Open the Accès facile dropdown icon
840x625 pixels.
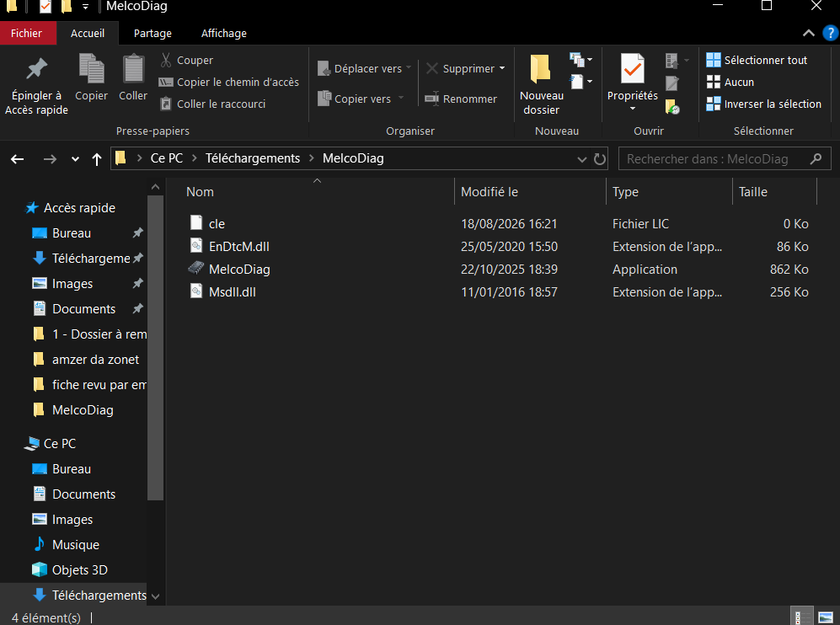click(x=581, y=82)
